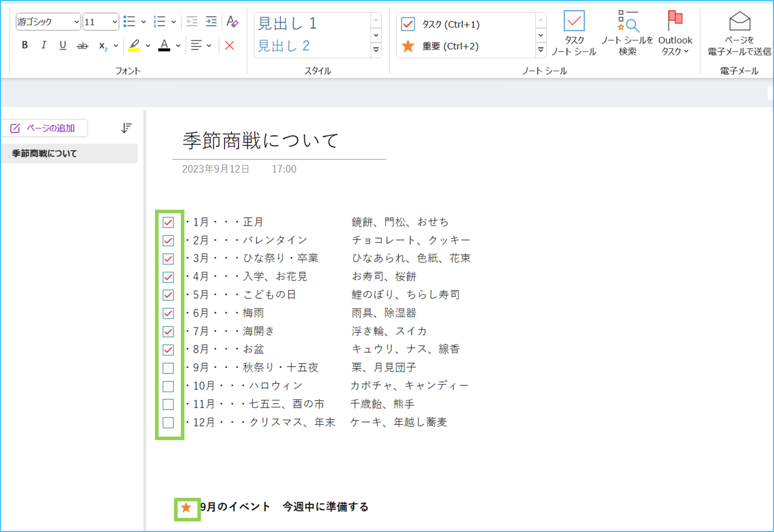Uncheck the 8月 お盆 task checkbox
774x532 pixels.
pyautogui.click(x=168, y=350)
